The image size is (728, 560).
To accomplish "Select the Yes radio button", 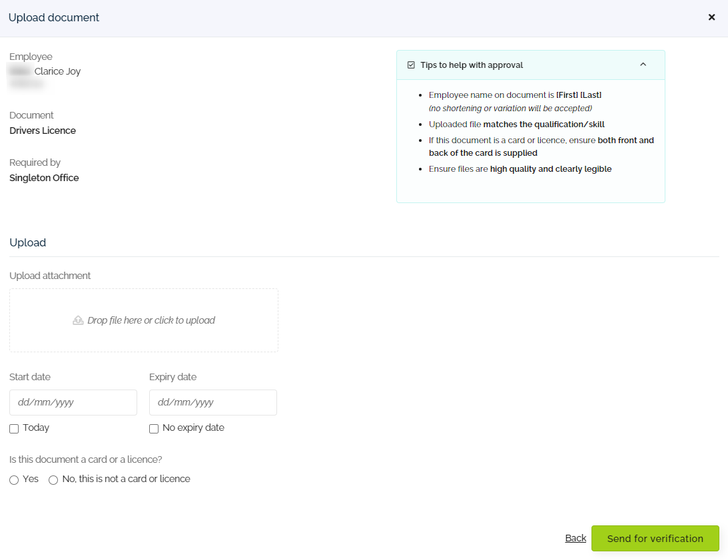I will pyautogui.click(x=14, y=480).
